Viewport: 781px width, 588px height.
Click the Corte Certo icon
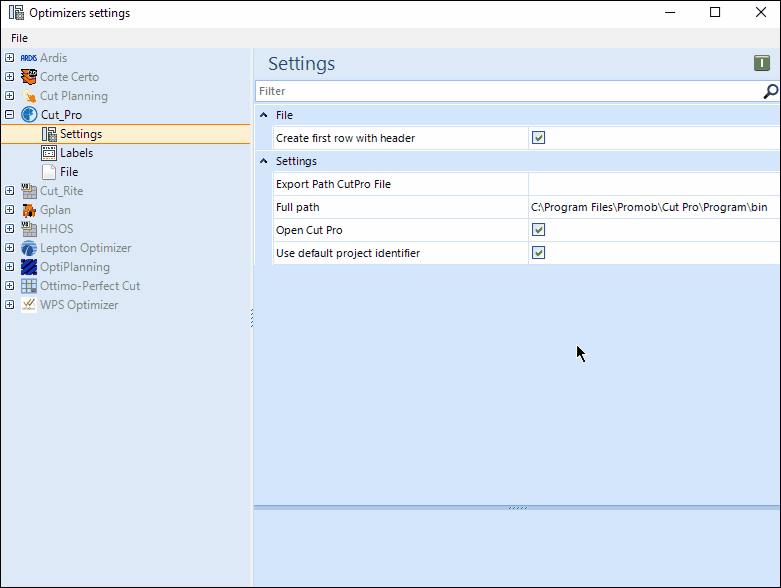click(x=29, y=77)
